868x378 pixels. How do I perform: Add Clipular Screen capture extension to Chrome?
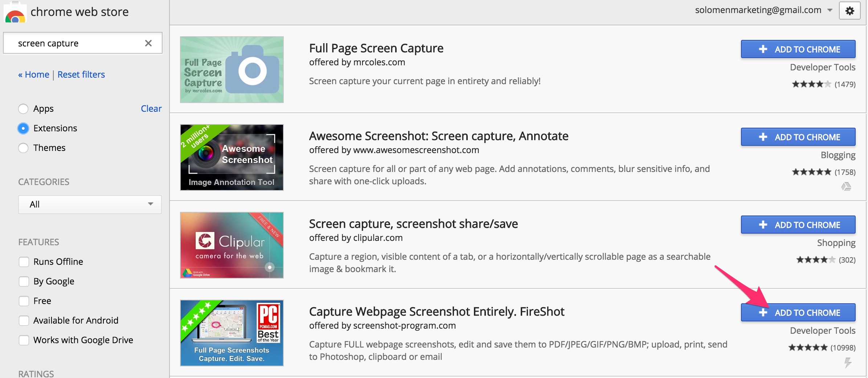coord(798,225)
